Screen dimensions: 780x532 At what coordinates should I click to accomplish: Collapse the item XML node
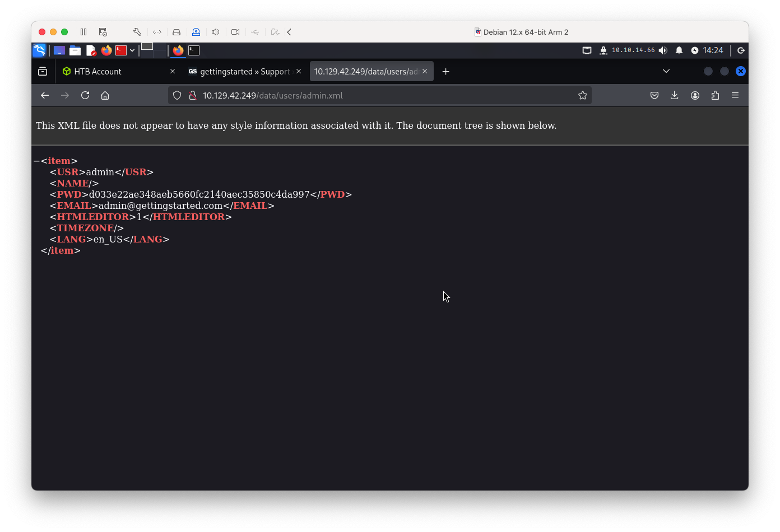(36, 161)
